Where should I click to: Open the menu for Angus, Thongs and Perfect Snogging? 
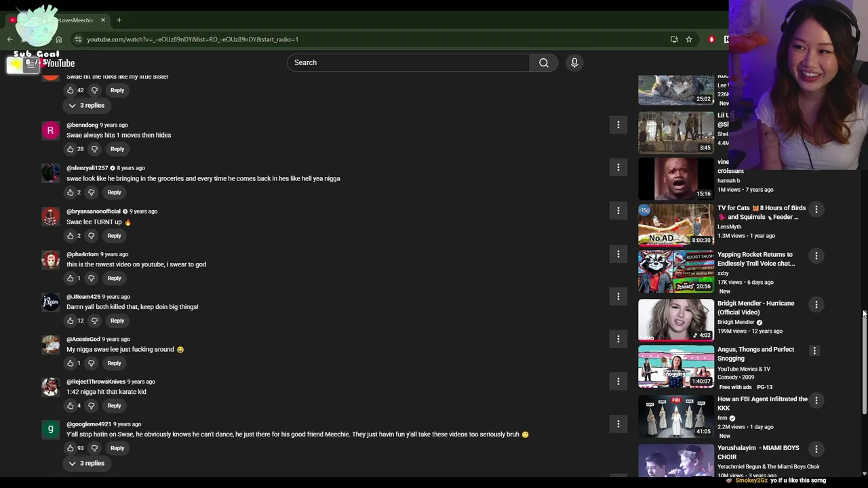pos(814,350)
